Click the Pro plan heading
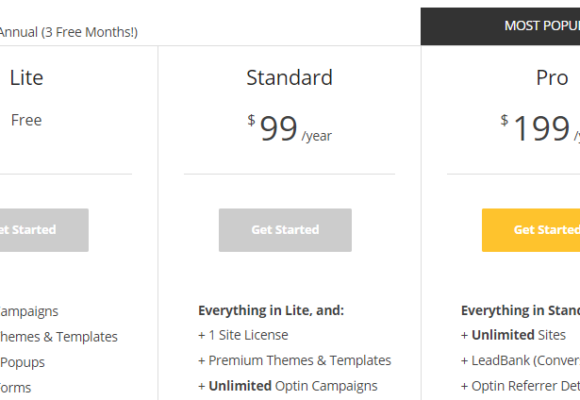The width and height of the screenshot is (580, 400). coord(552,78)
